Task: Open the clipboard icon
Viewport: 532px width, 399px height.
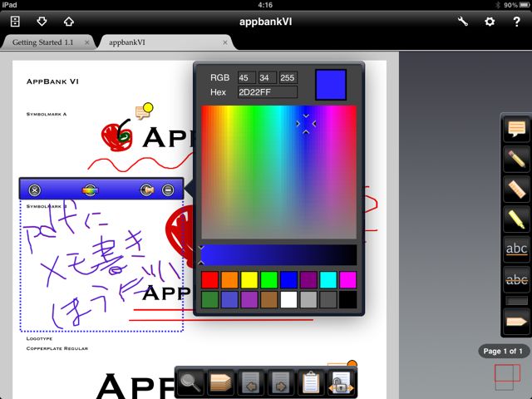Action: pos(311,382)
